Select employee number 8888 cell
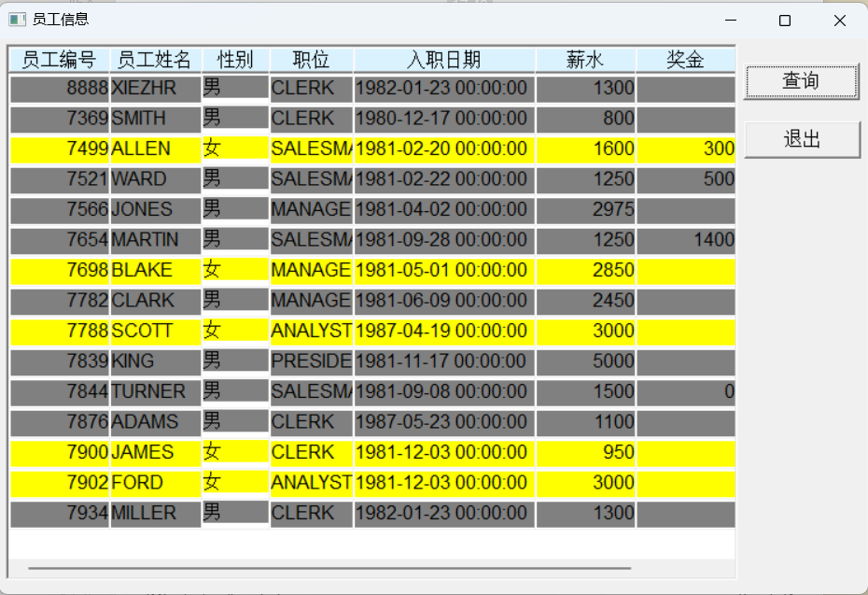 pyautogui.click(x=60, y=89)
